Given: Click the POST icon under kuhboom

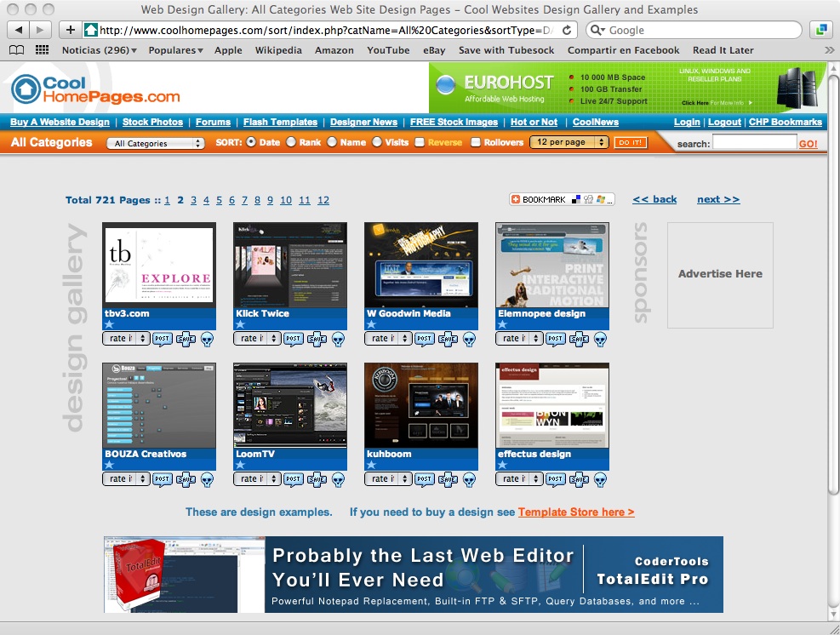Looking at the screenshot, I should pos(425,479).
